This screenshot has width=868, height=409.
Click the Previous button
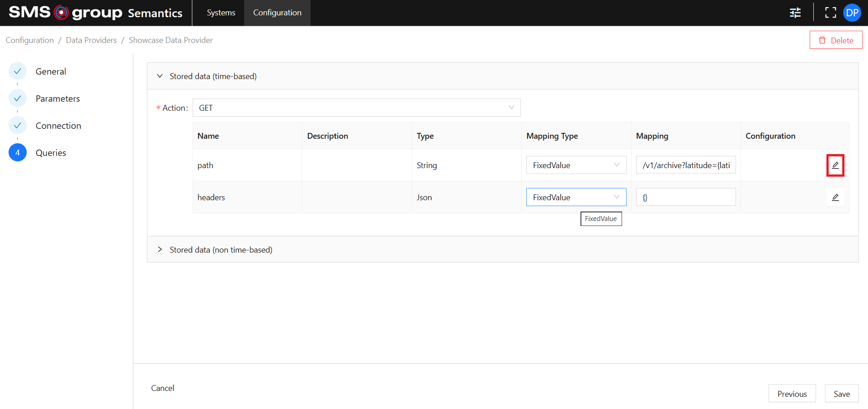click(x=792, y=394)
